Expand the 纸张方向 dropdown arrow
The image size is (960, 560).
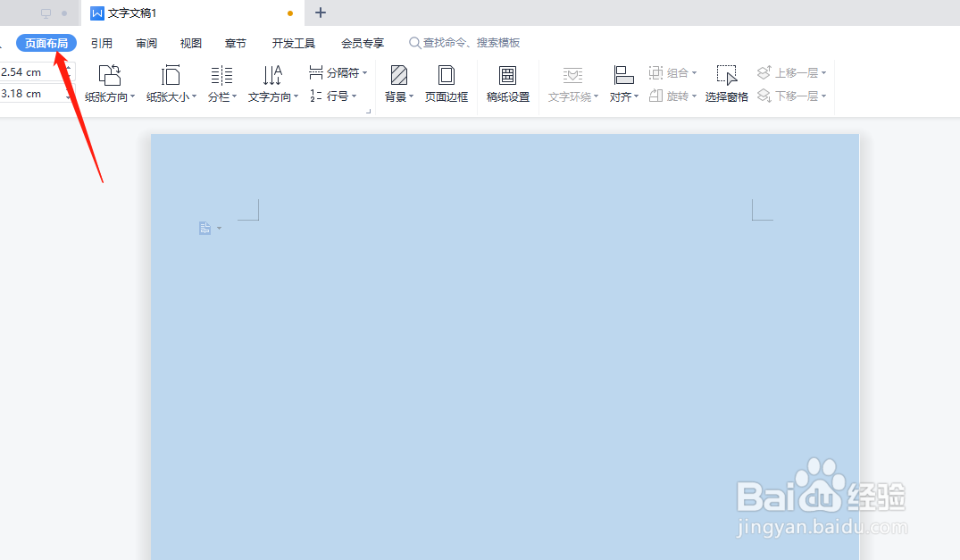coord(133,96)
